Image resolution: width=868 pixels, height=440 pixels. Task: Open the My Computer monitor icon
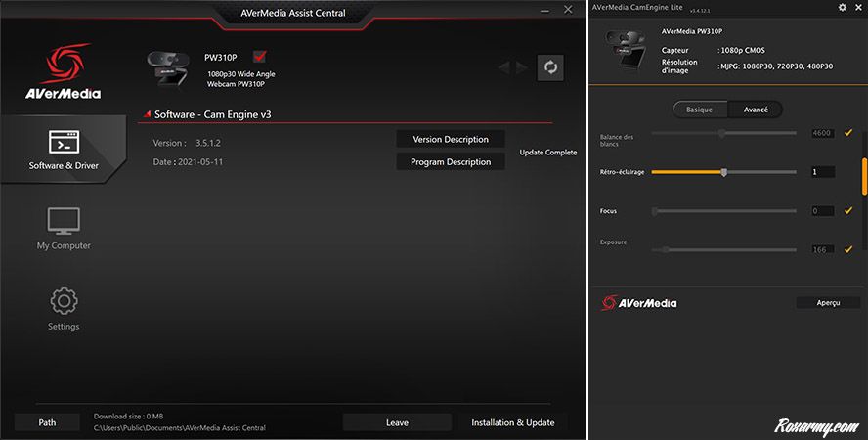[64, 221]
